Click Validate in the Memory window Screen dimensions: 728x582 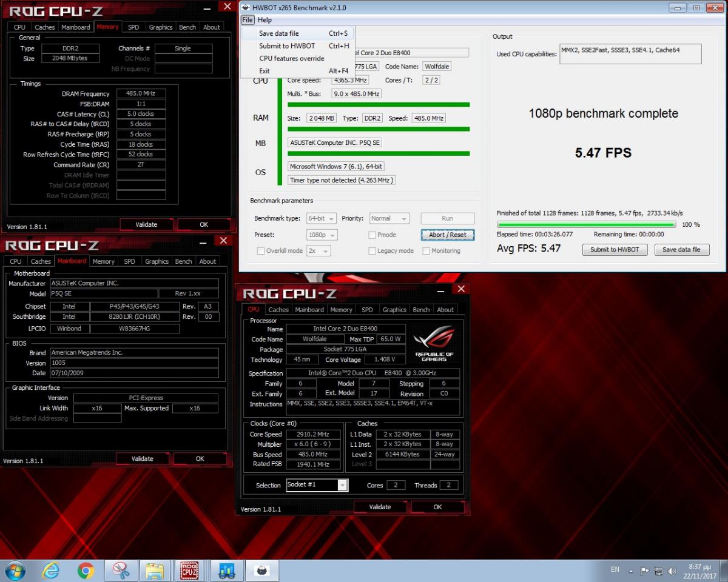point(146,224)
